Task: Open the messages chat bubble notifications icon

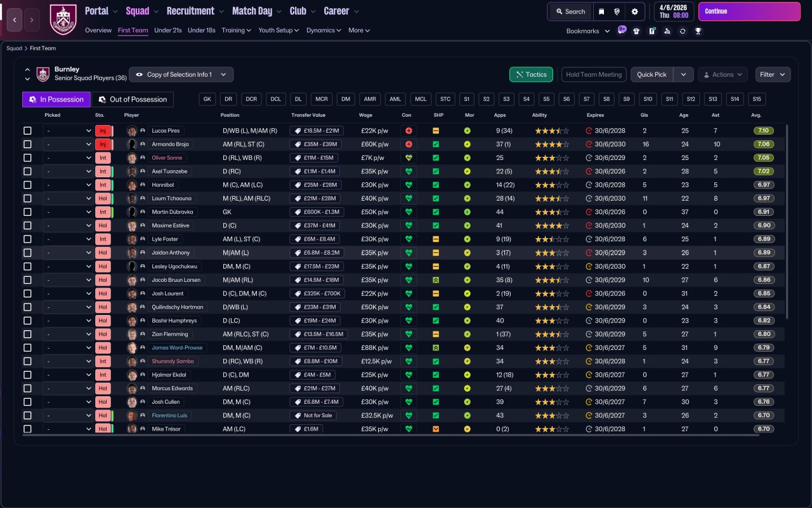Action: [622, 30]
